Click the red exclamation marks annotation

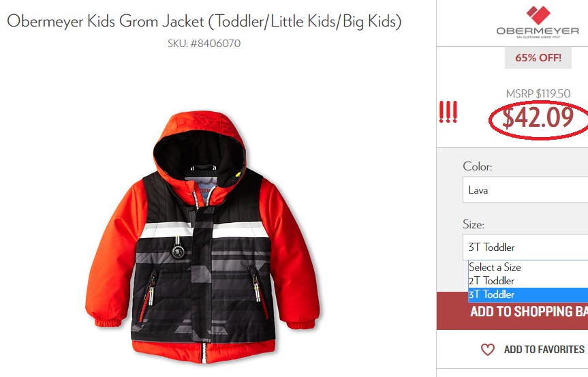click(x=448, y=112)
